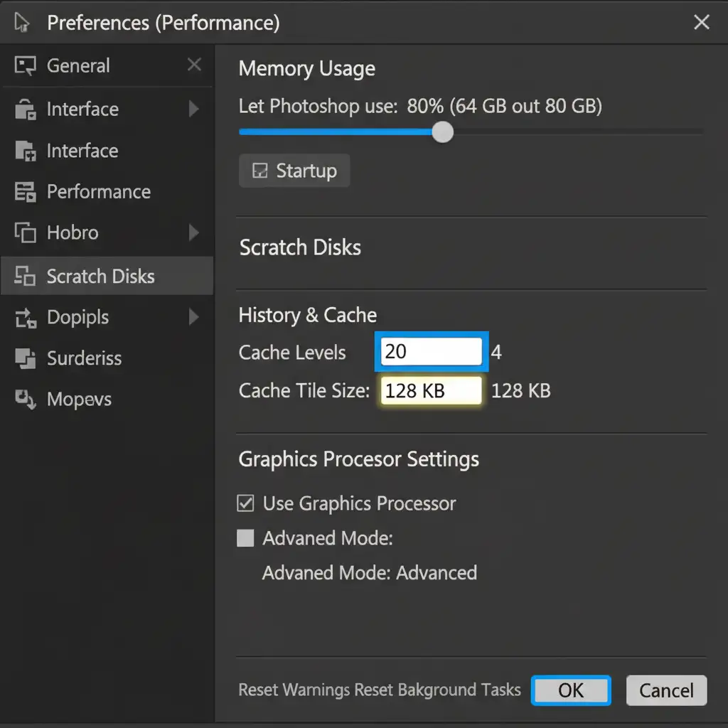This screenshot has height=728, width=728.
Task: Select Mopevs in the sidebar
Action: (x=79, y=400)
